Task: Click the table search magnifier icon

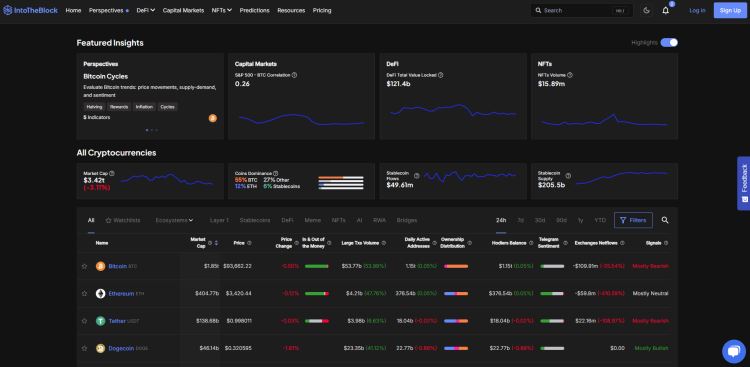Action: [x=665, y=220]
